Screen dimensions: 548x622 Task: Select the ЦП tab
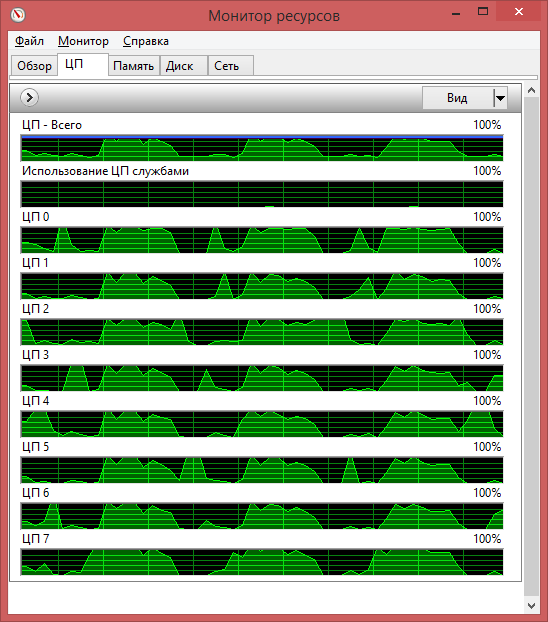[x=83, y=64]
